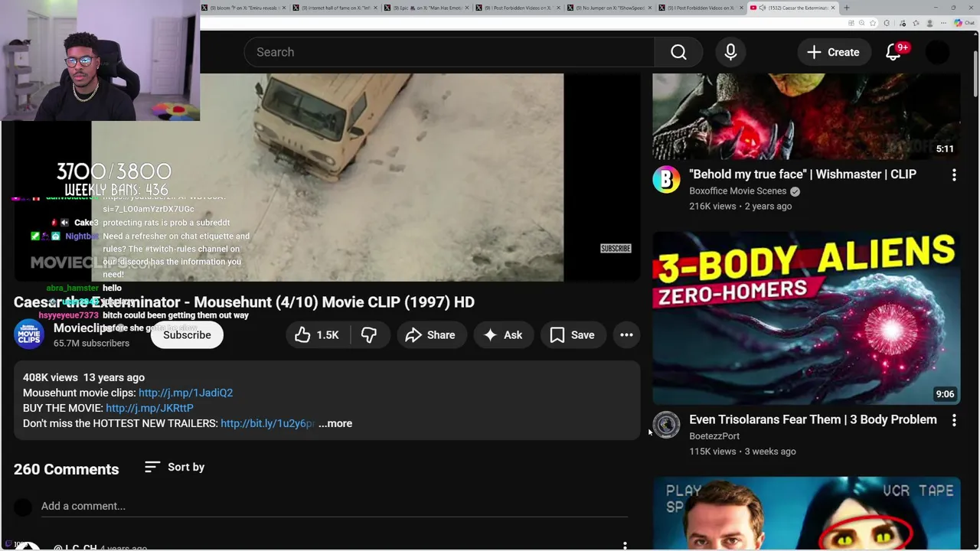Image resolution: width=980 pixels, height=551 pixels.
Task: Open the Ask AI feature
Action: pyautogui.click(x=503, y=335)
